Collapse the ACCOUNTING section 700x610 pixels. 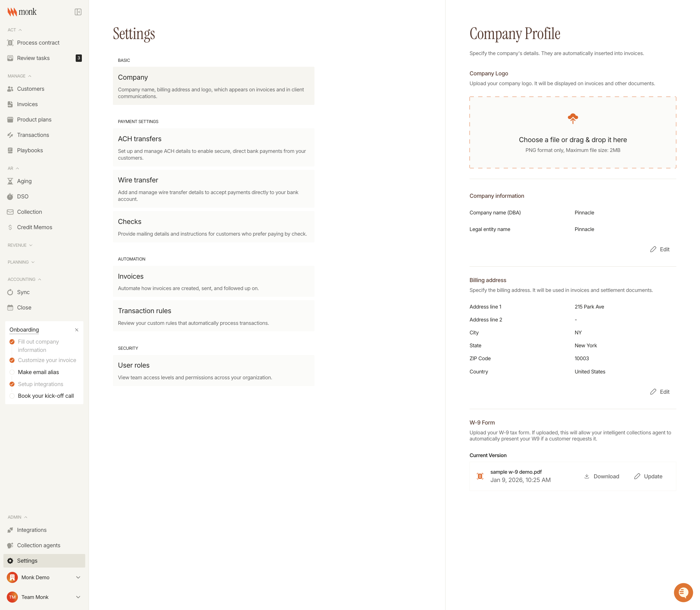pos(39,279)
